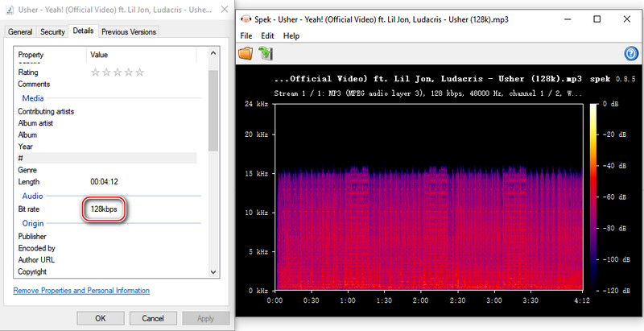The image size is (644, 331).
Task: Open a file with Spek's folder icon
Action: click(246, 53)
